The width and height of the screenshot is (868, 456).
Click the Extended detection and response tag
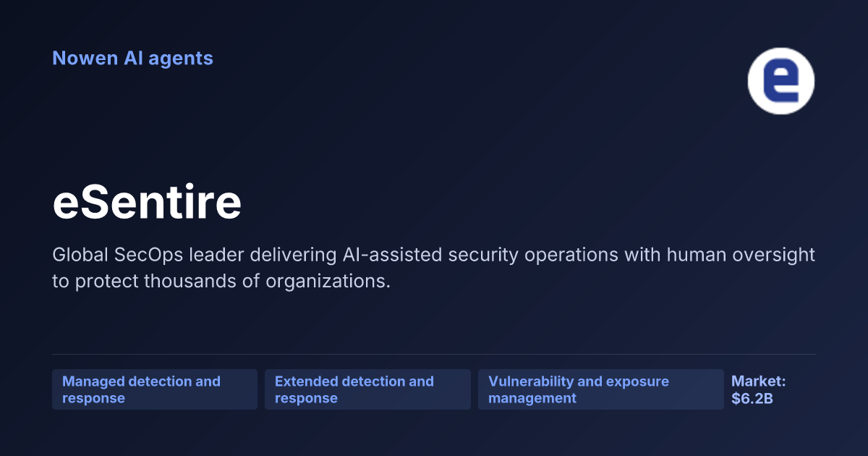pos(367,389)
